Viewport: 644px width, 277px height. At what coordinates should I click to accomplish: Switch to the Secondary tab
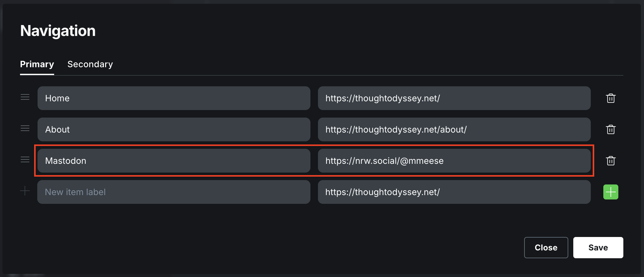[90, 64]
